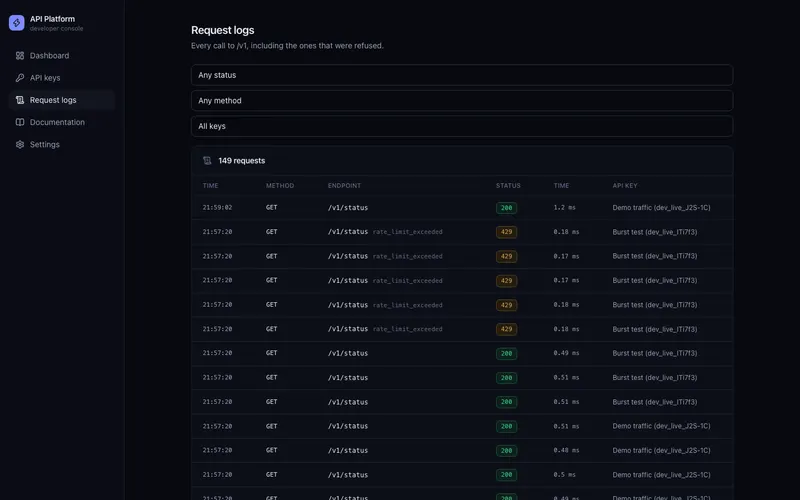Click the Request logs page heading
The image size is (800, 500).
[222, 30]
